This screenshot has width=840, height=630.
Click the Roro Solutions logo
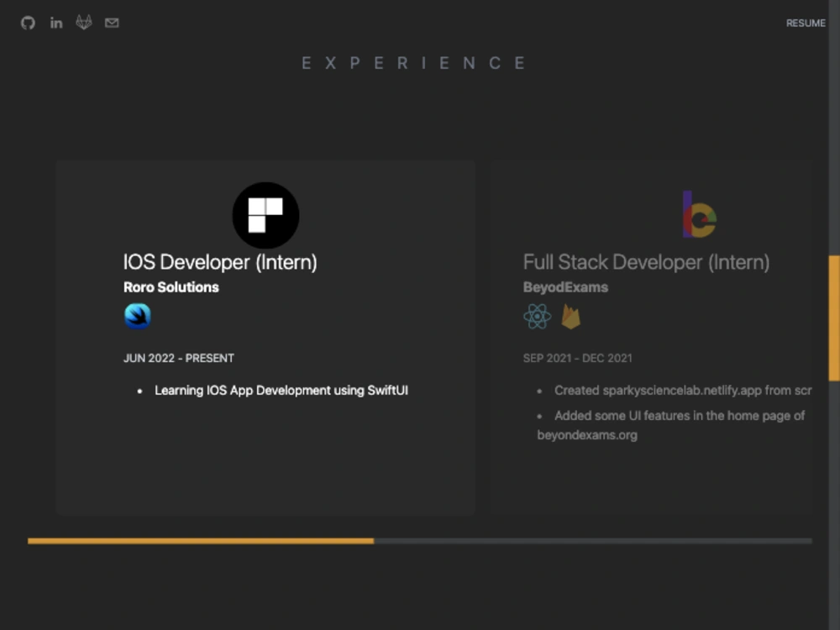point(265,215)
